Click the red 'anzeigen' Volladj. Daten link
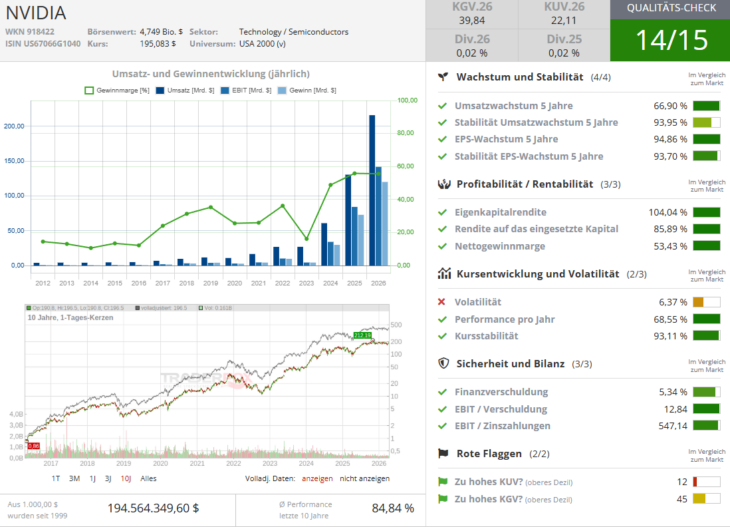Viewport: 730px width, 527px height. 317,478
